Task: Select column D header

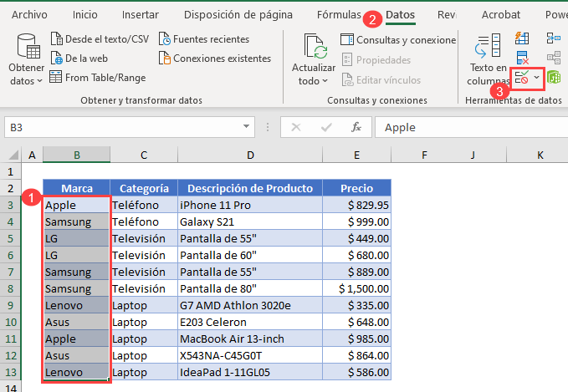Action: 250,155
